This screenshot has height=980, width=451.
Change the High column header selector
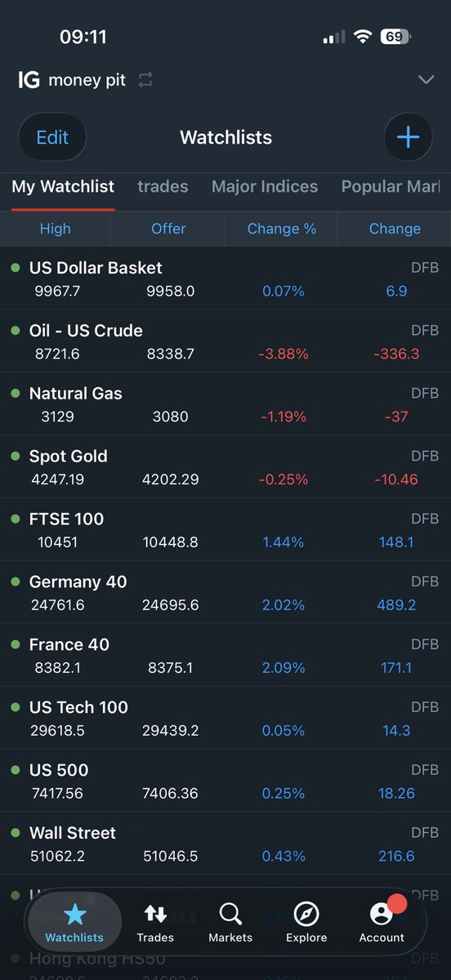point(56,229)
